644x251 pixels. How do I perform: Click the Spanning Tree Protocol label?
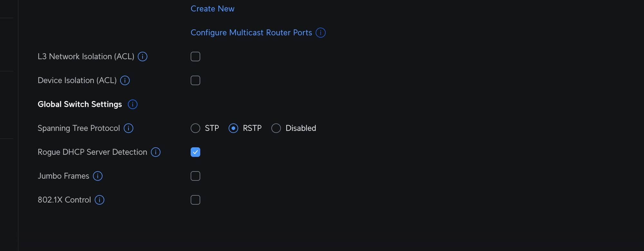79,128
